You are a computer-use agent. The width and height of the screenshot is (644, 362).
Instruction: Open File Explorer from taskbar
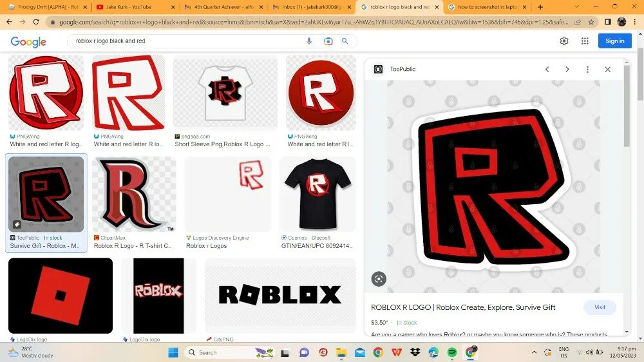point(341,352)
